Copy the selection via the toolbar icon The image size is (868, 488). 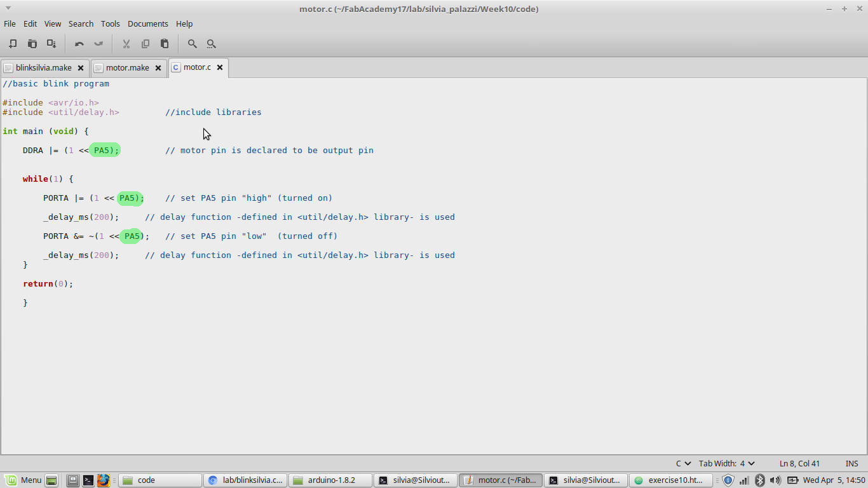point(146,44)
